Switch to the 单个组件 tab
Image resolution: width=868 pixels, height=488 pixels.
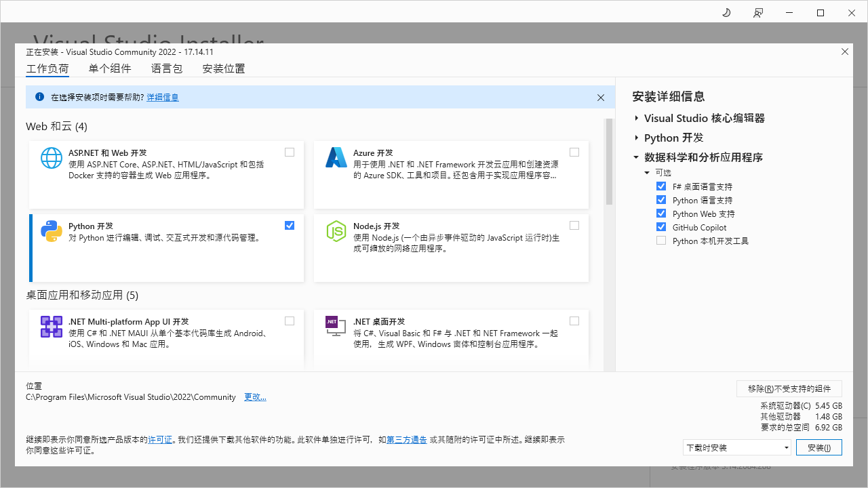[x=110, y=68]
